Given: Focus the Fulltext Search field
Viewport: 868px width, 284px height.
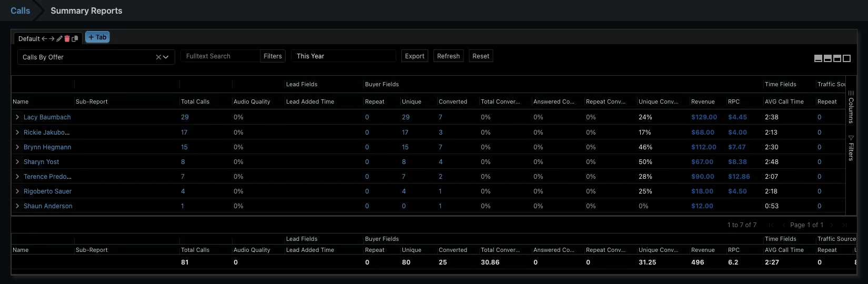Looking at the screenshot, I should [x=220, y=56].
